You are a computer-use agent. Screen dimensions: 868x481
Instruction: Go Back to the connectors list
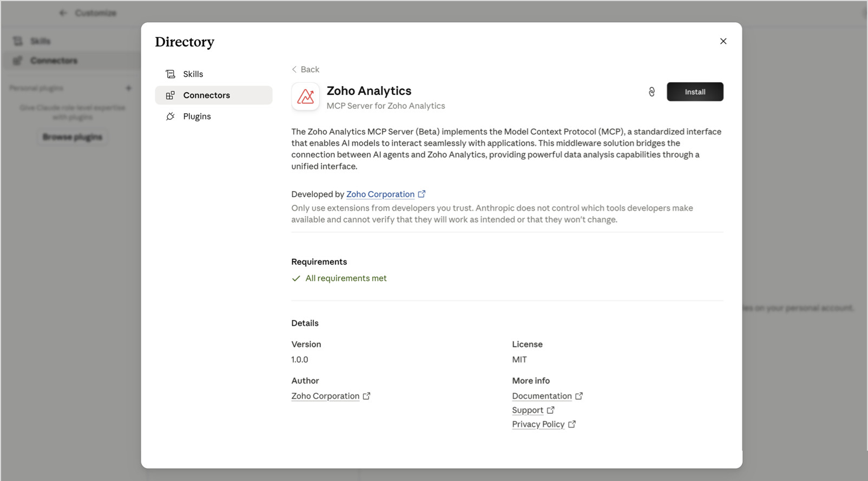point(306,69)
